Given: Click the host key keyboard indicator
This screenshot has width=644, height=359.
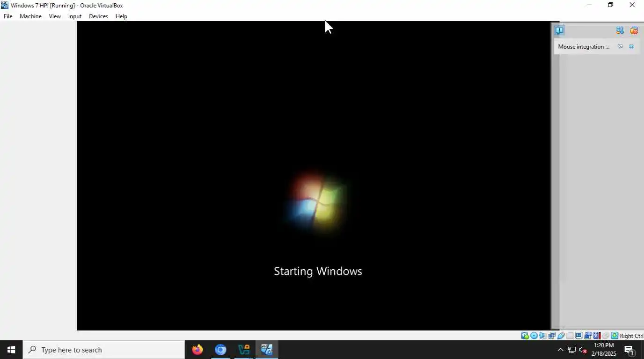Looking at the screenshot, I should tap(615, 336).
